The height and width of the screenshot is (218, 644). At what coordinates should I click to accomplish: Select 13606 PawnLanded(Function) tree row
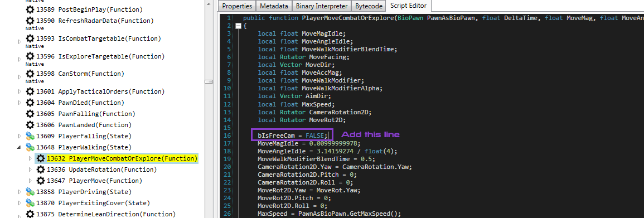point(84,125)
